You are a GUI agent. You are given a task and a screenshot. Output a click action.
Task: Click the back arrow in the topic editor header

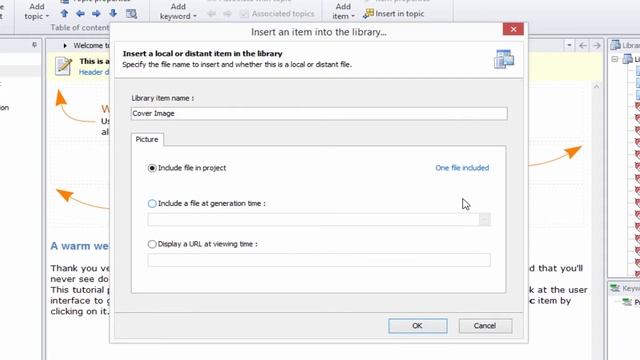click(583, 45)
